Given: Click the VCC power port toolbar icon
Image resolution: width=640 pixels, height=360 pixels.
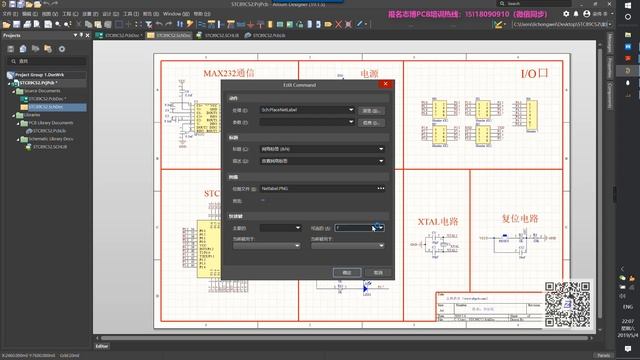Looking at the screenshot, I should (x=260, y=24).
